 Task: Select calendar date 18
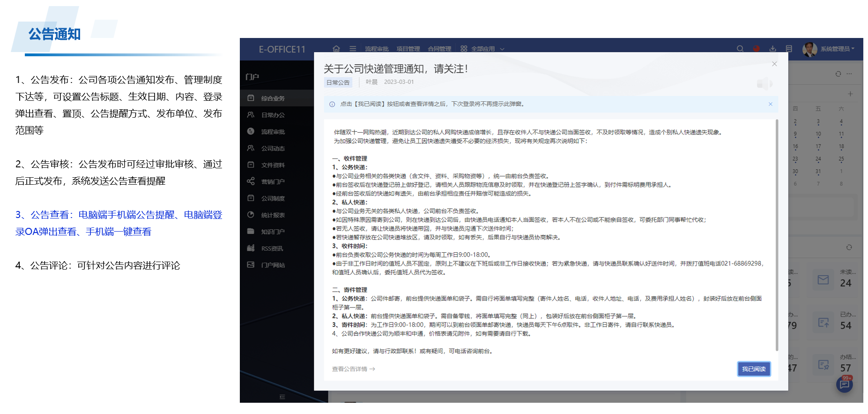click(841, 147)
